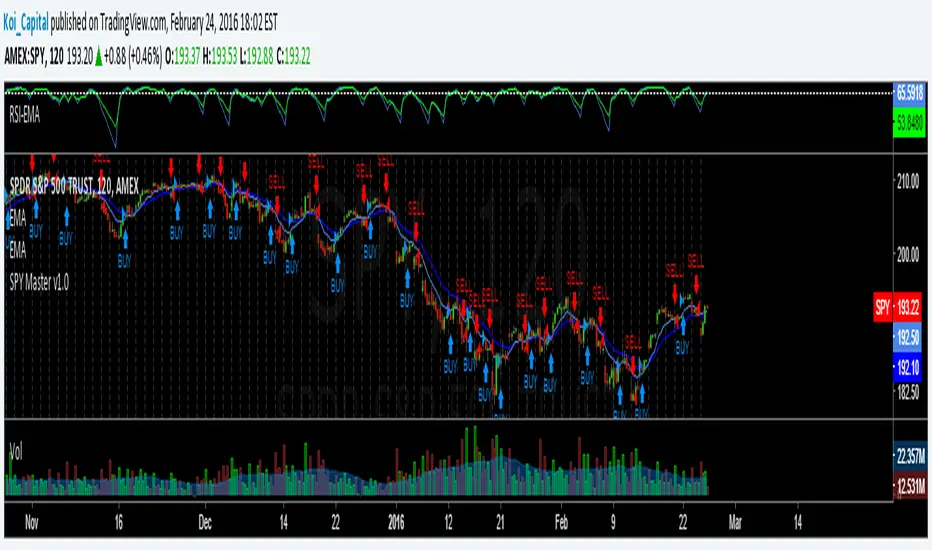Viewport: 932px width, 550px height.
Task: Click the high value H:193.53
Action: point(220,56)
